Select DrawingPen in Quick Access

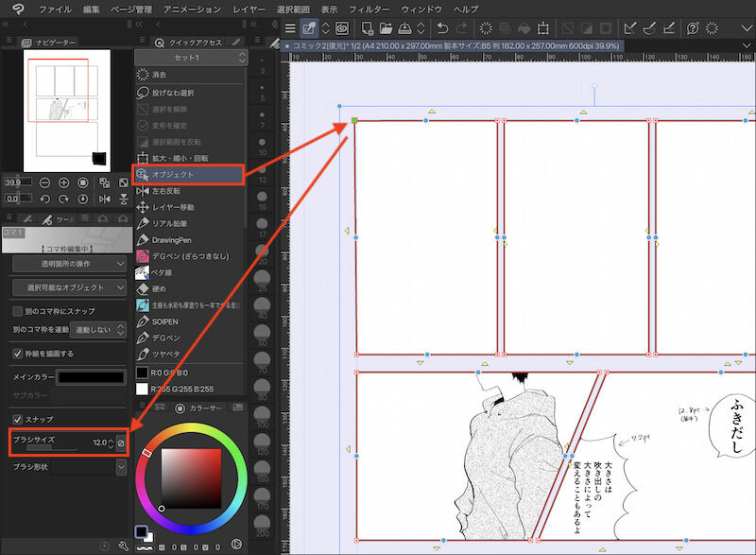(x=190, y=240)
